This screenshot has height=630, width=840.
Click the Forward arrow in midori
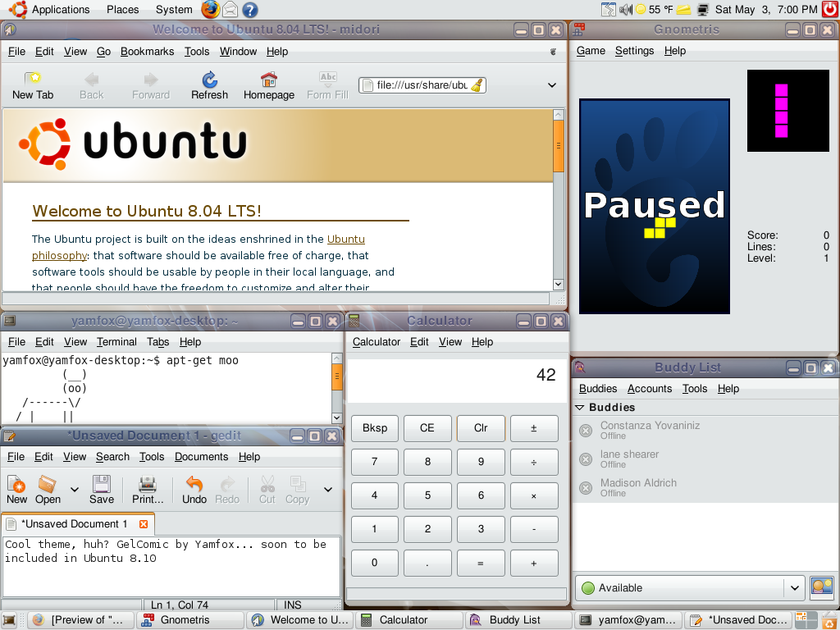click(x=151, y=85)
